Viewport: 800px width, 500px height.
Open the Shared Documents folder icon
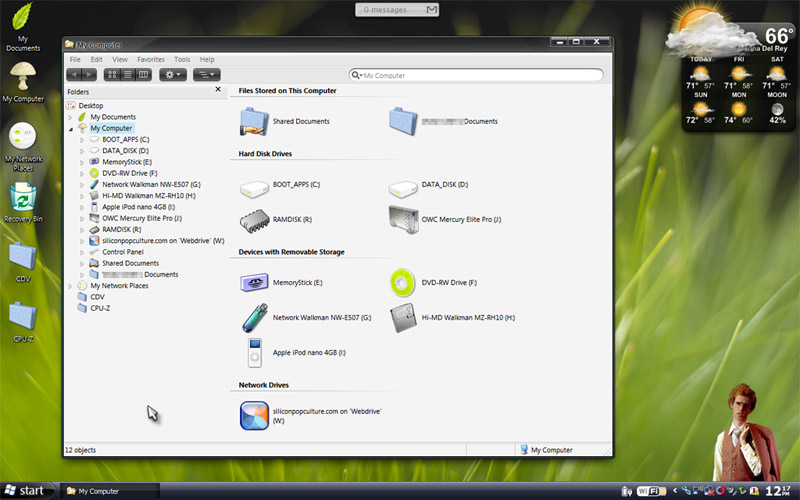pyautogui.click(x=255, y=121)
